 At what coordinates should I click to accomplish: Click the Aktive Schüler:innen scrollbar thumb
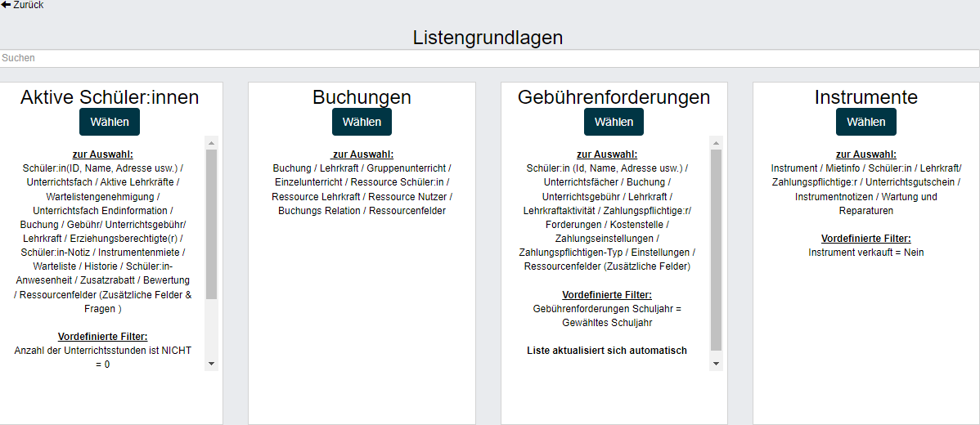point(211,224)
